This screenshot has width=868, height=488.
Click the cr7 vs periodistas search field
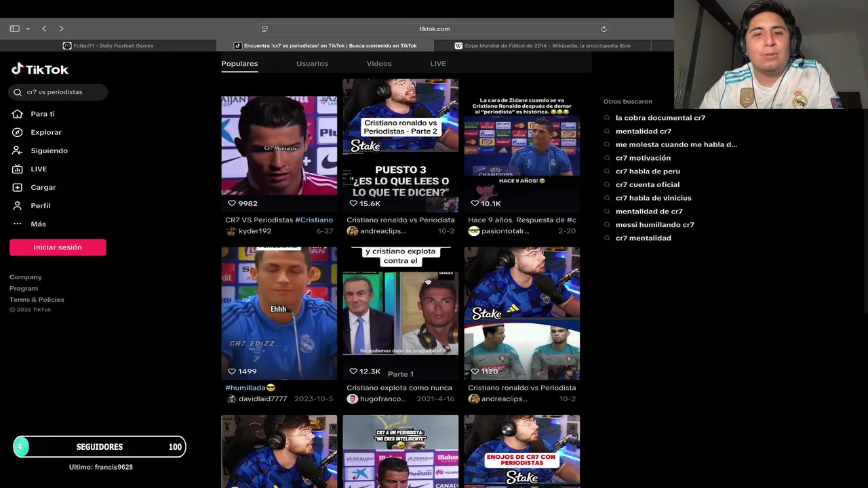[58, 92]
